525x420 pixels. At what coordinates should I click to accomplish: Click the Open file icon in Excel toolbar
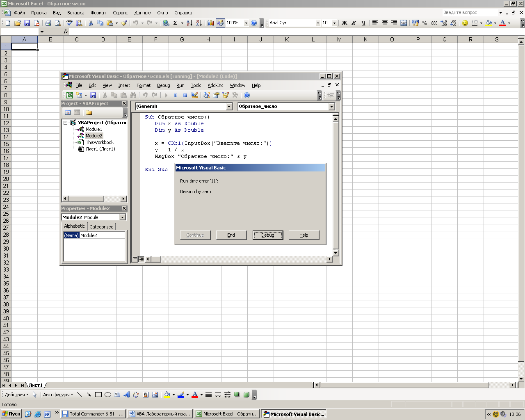(x=17, y=23)
